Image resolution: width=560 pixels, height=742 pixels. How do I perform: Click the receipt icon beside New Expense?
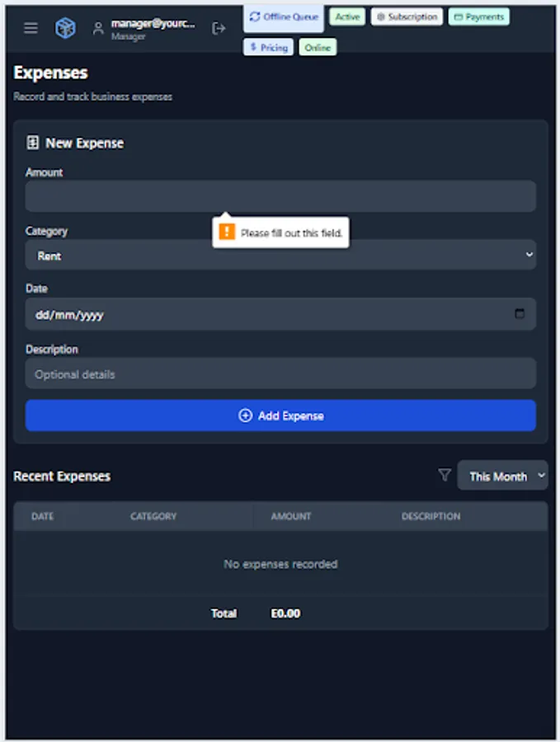tap(31, 142)
